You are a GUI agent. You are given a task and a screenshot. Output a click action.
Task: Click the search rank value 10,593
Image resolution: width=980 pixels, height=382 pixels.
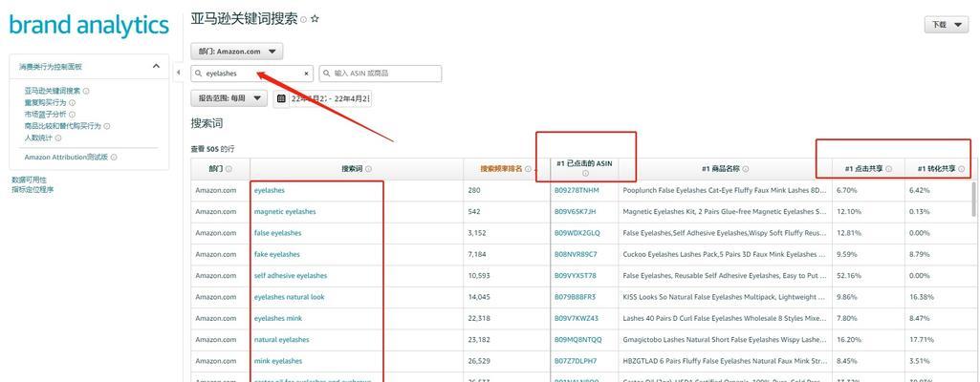[x=479, y=275]
